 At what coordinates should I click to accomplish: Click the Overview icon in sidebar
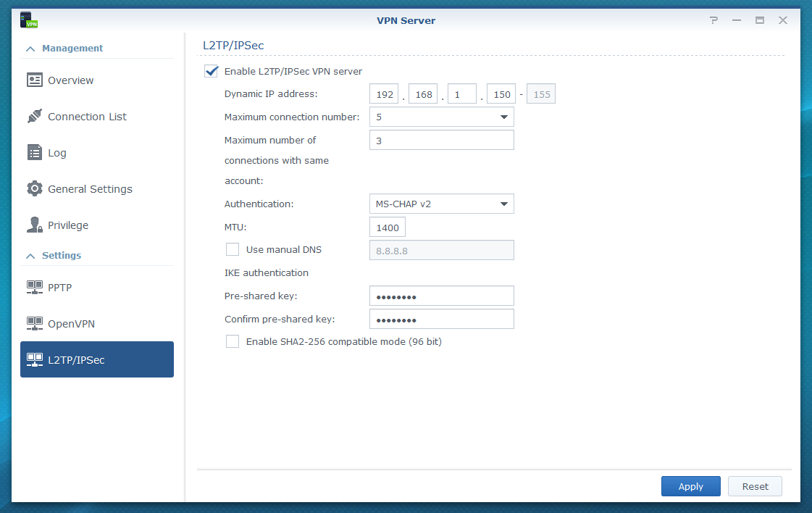click(34, 80)
